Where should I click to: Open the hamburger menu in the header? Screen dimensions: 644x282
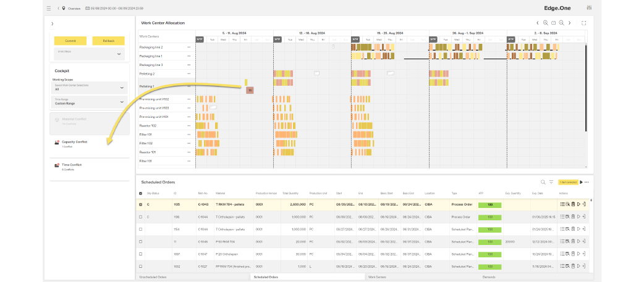click(x=49, y=9)
